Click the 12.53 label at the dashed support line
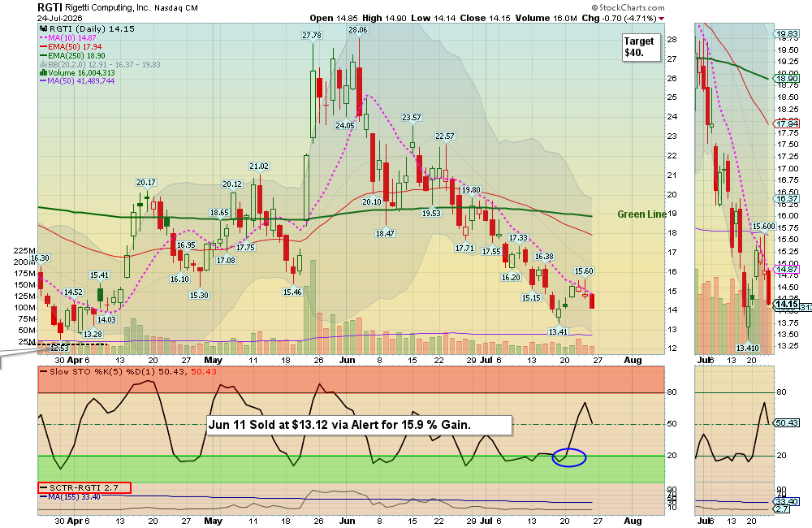 59,348
